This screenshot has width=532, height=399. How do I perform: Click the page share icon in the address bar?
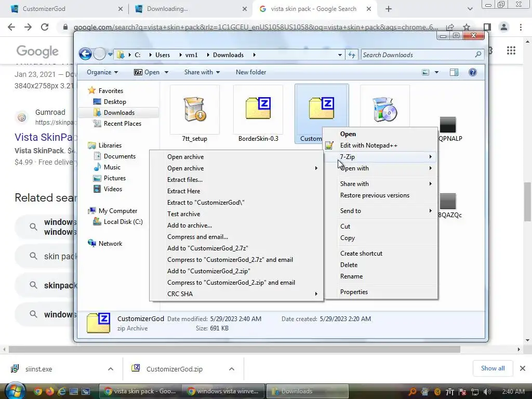click(x=450, y=27)
